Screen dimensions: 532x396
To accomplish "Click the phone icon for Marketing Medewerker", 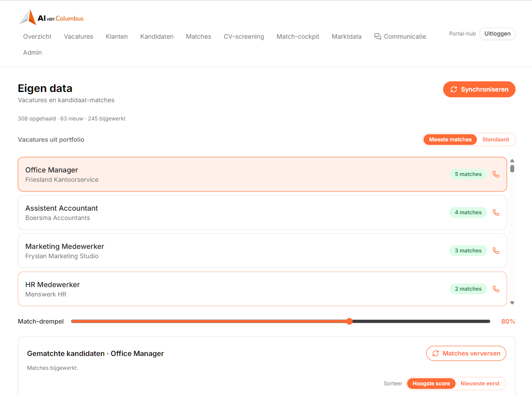I will point(496,251).
